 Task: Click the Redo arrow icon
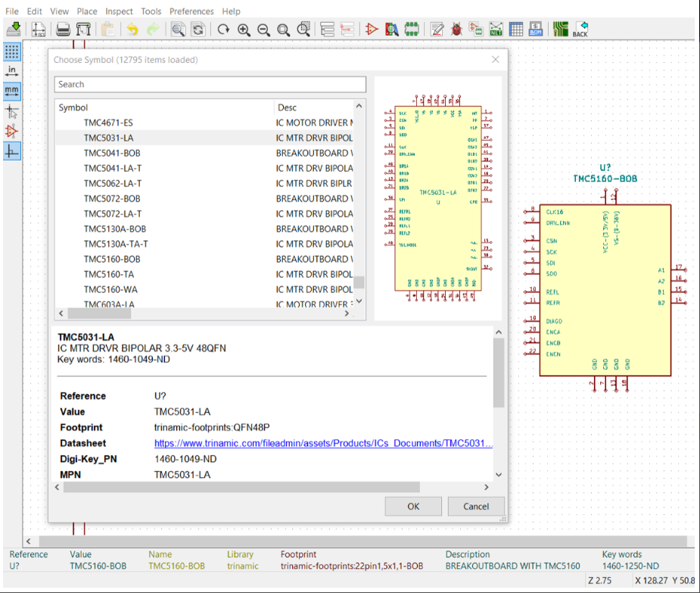(x=153, y=30)
